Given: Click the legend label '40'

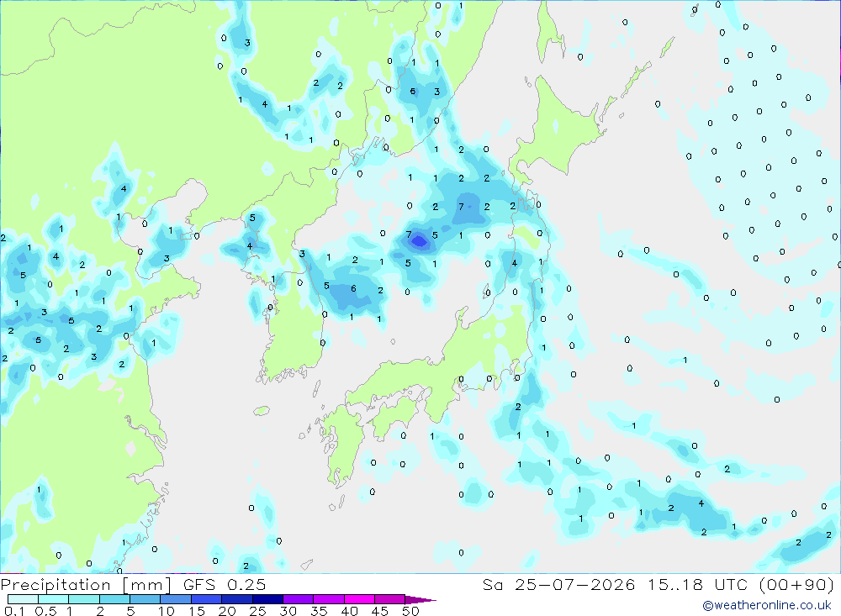Looking at the screenshot, I should coord(350,611).
